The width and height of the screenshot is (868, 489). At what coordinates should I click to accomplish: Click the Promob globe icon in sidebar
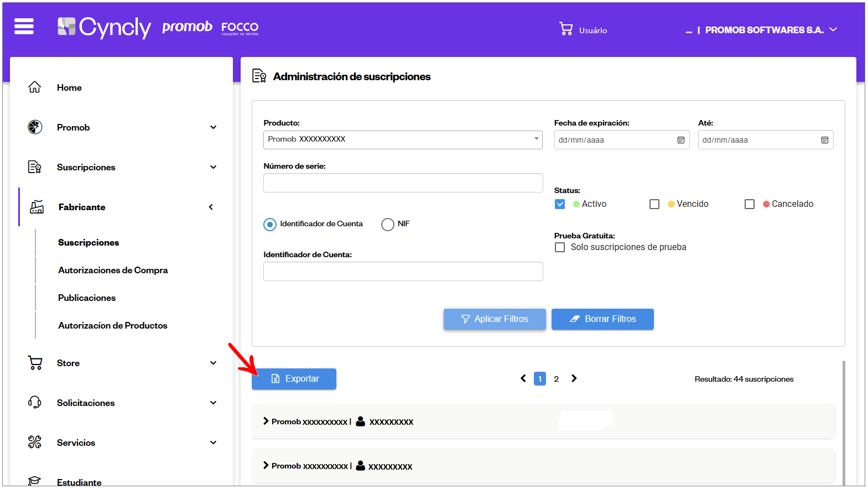35,127
